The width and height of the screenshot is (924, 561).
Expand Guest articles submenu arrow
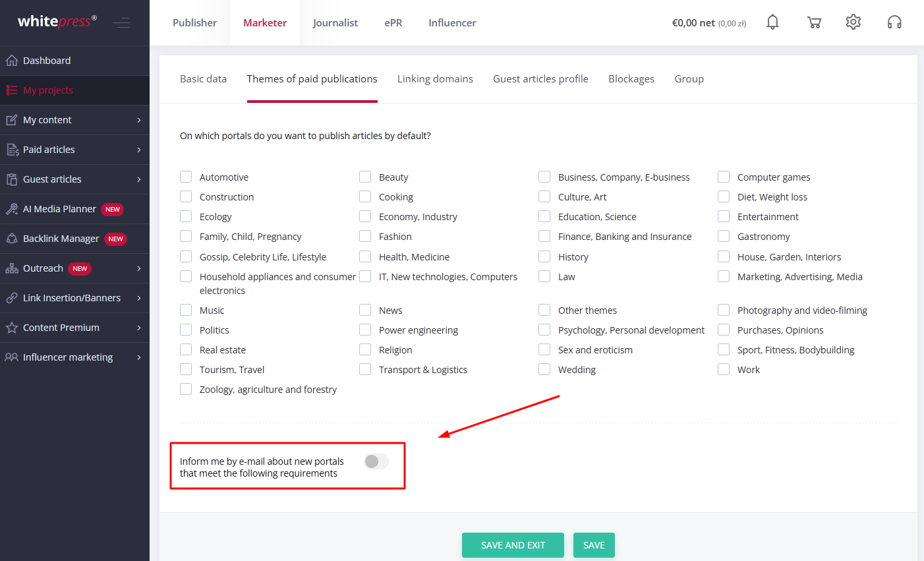pos(139,179)
